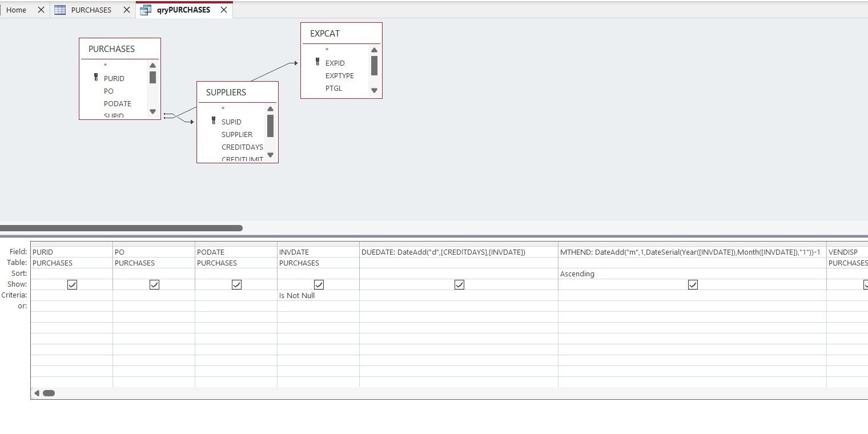Image resolution: width=868 pixels, height=434 pixels.
Task: Select the EXPCAT table box title
Action: pyautogui.click(x=325, y=34)
